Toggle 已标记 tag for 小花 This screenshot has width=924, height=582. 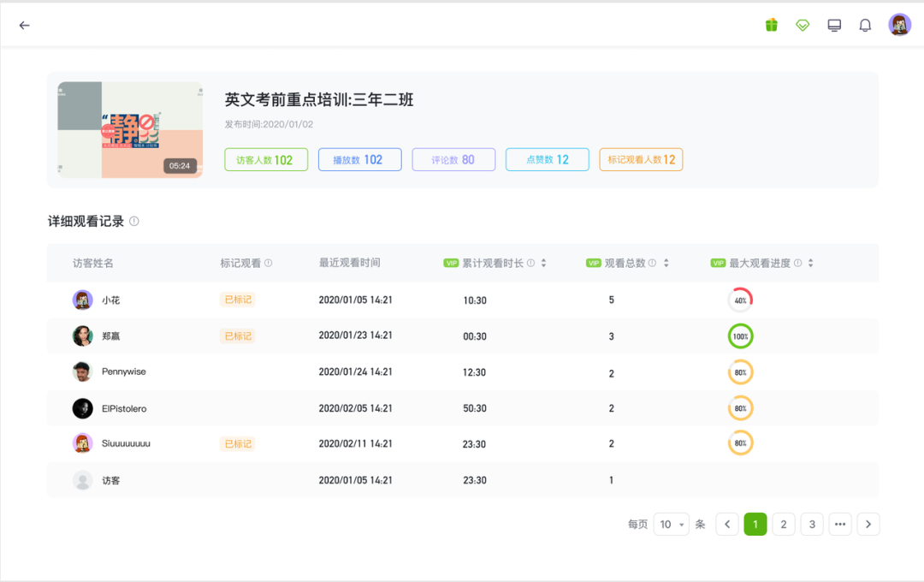pyautogui.click(x=238, y=300)
